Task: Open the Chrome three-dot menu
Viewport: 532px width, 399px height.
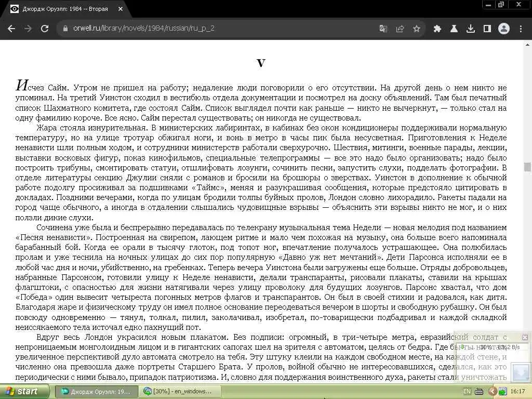Action: pos(521,29)
